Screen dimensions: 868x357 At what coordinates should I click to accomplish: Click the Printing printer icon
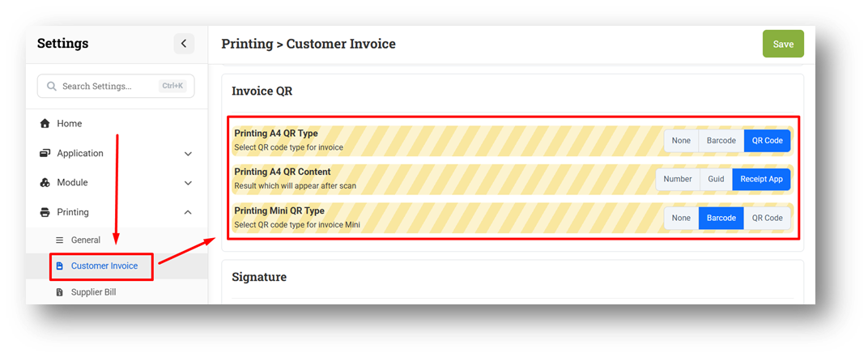pos(45,212)
